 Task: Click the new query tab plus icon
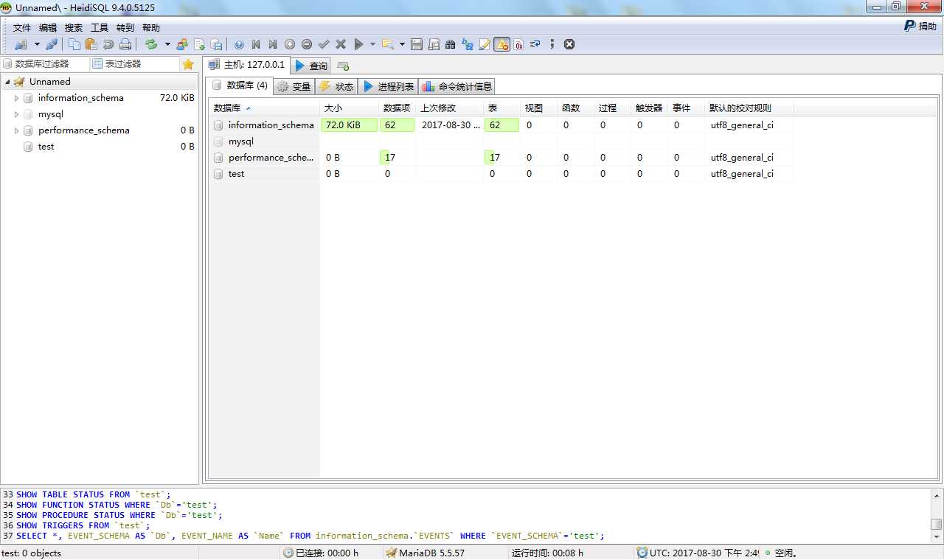click(343, 66)
